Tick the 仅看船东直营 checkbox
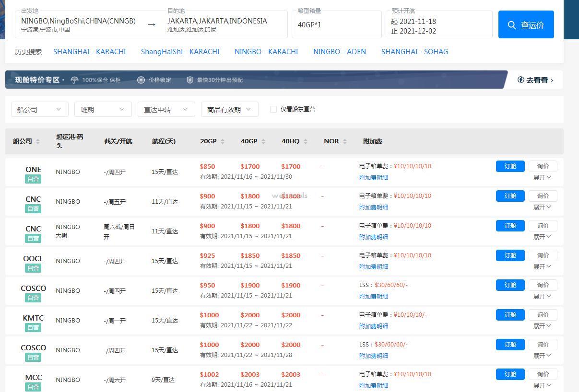The height and width of the screenshot is (392, 579). click(273, 109)
